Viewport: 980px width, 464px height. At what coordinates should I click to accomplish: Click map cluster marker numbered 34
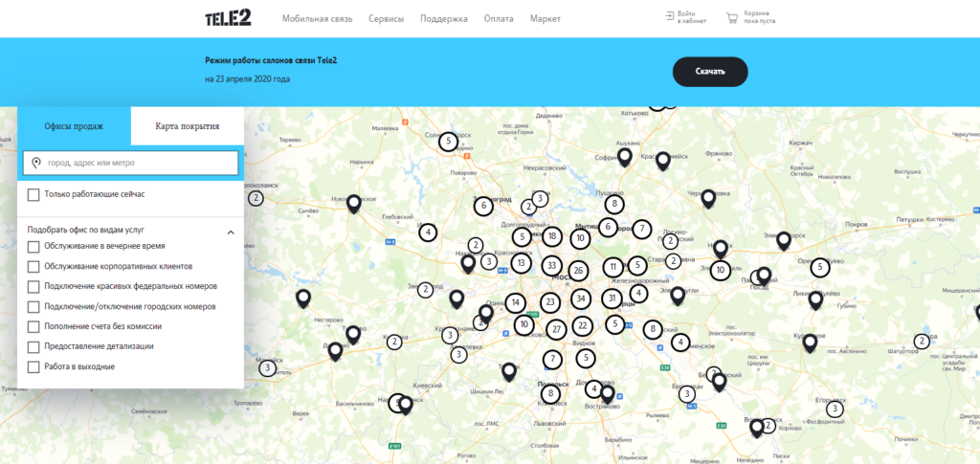coord(580,298)
